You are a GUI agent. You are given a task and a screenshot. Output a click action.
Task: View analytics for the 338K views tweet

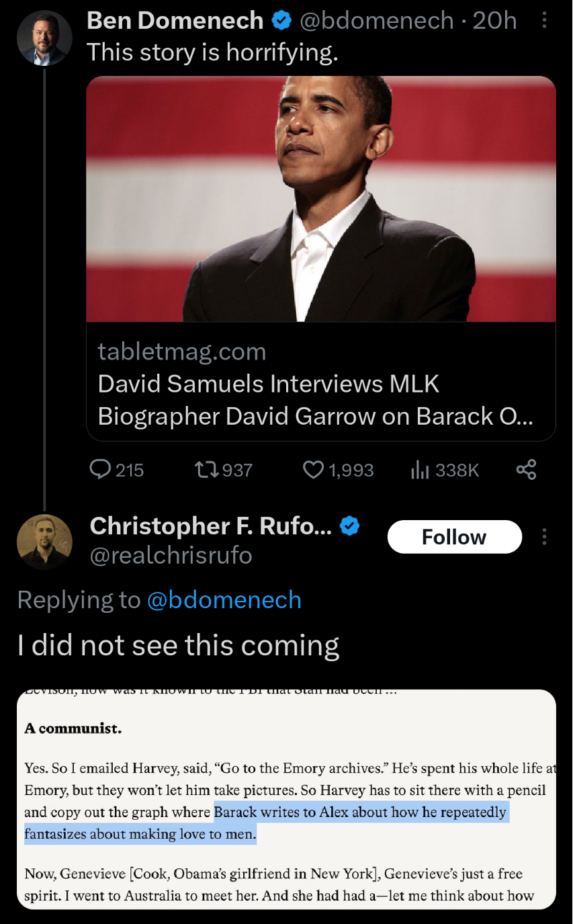(420, 470)
